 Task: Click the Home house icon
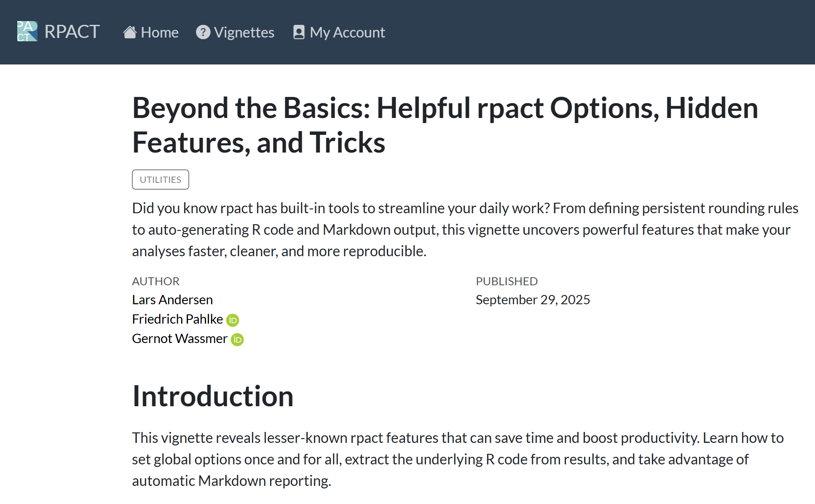130,32
